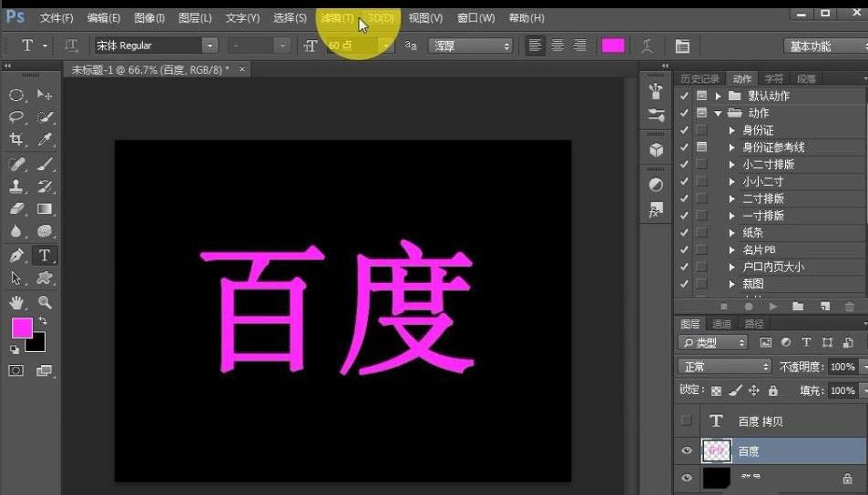
Task: Toggle lock transparent pixels
Action: coord(716,391)
